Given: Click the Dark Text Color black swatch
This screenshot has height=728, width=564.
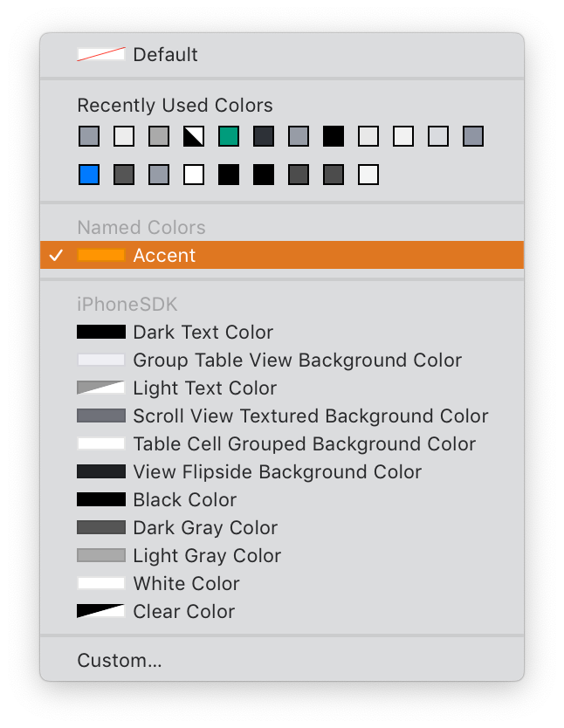Looking at the screenshot, I should 102,332.
